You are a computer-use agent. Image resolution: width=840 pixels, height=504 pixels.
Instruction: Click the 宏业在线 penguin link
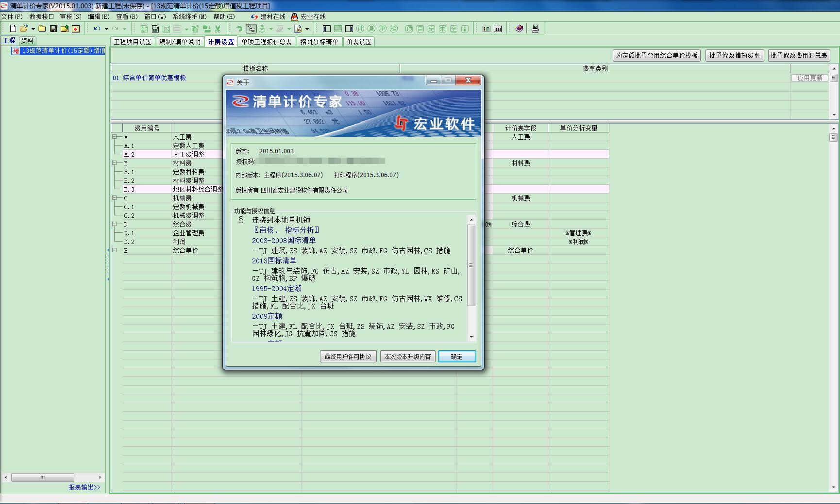coord(308,16)
